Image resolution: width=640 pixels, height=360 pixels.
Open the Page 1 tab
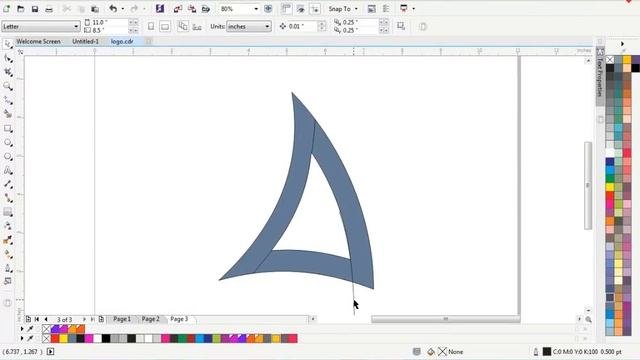click(x=122, y=319)
